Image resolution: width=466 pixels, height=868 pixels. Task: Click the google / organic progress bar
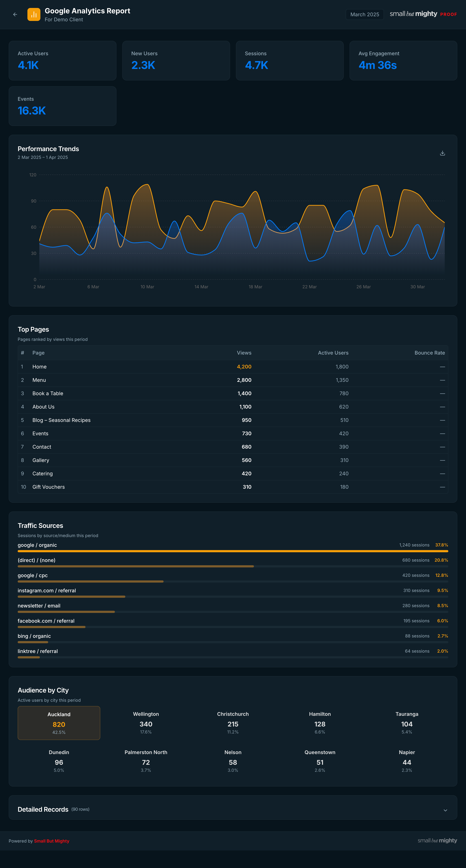coord(233,551)
